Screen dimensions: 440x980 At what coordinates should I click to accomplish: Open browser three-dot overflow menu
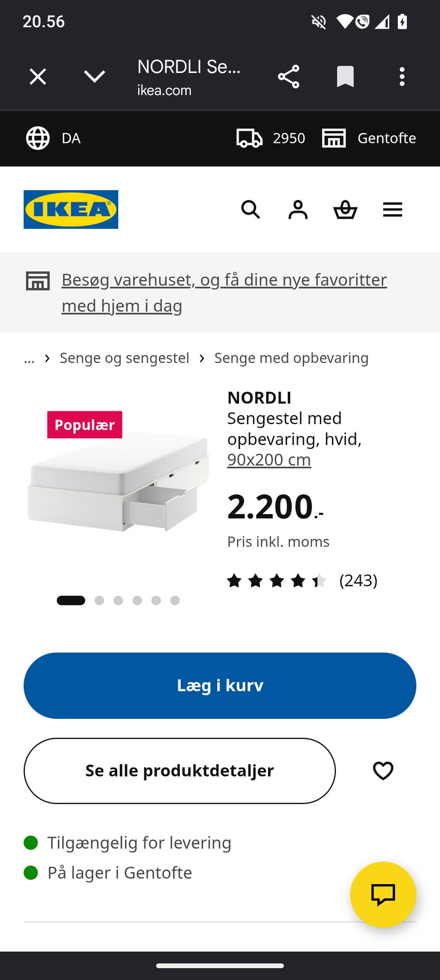pyautogui.click(x=402, y=77)
